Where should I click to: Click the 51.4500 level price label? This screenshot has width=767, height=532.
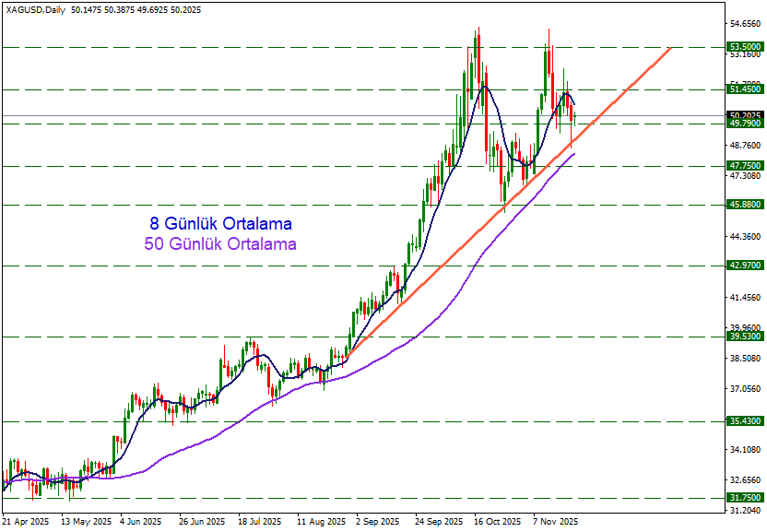744,89
